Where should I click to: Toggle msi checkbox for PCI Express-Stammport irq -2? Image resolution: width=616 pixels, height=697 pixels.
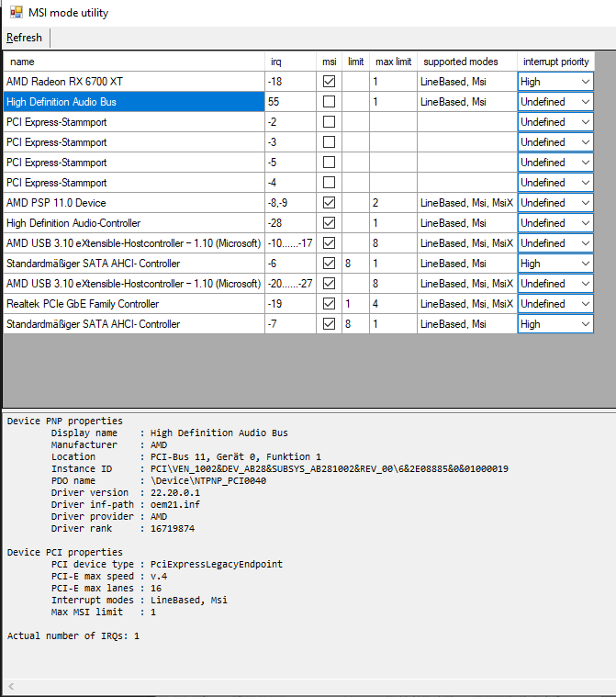coord(329,122)
